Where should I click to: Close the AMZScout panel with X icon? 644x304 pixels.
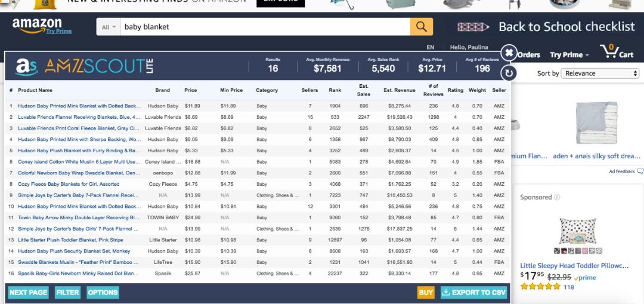click(509, 53)
